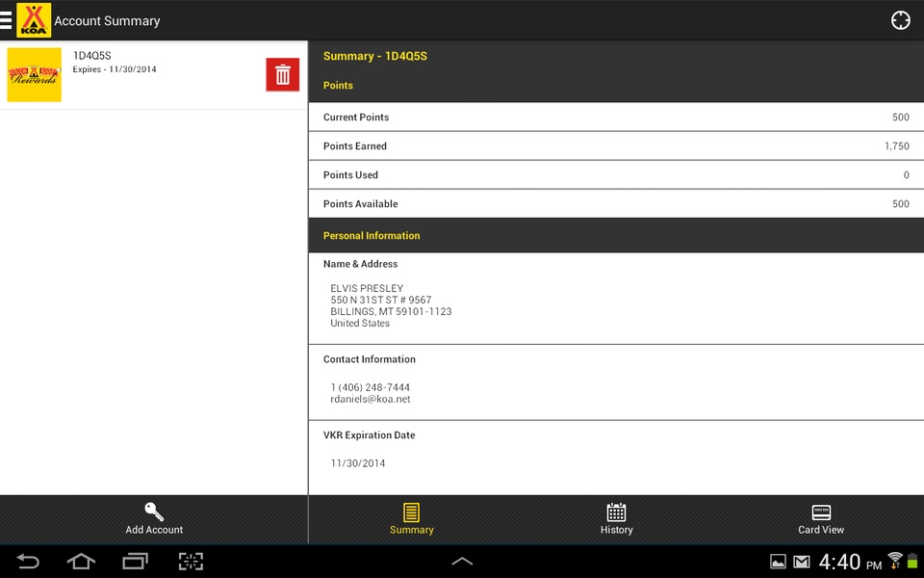
Task: Open the Gmail notification icon
Action: pos(802,562)
